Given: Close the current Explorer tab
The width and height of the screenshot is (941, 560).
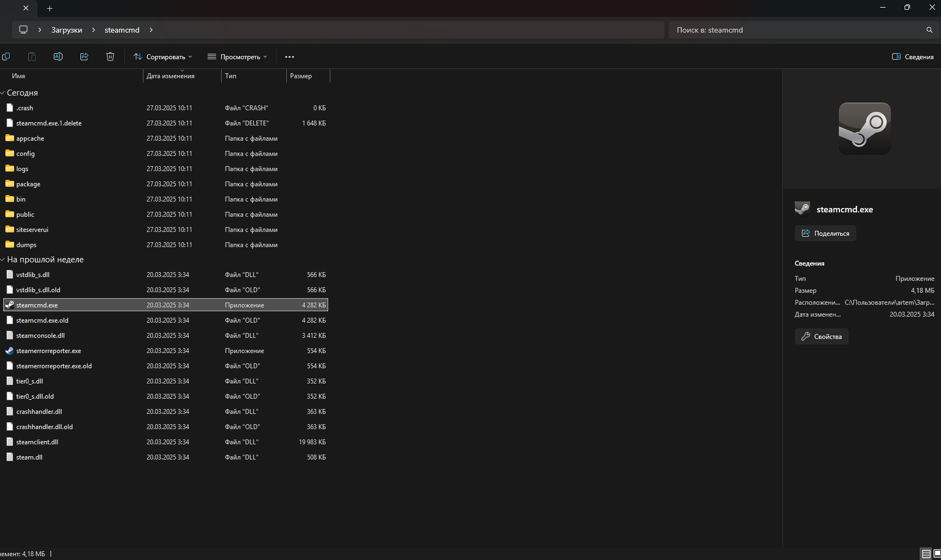Looking at the screenshot, I should (26, 8).
